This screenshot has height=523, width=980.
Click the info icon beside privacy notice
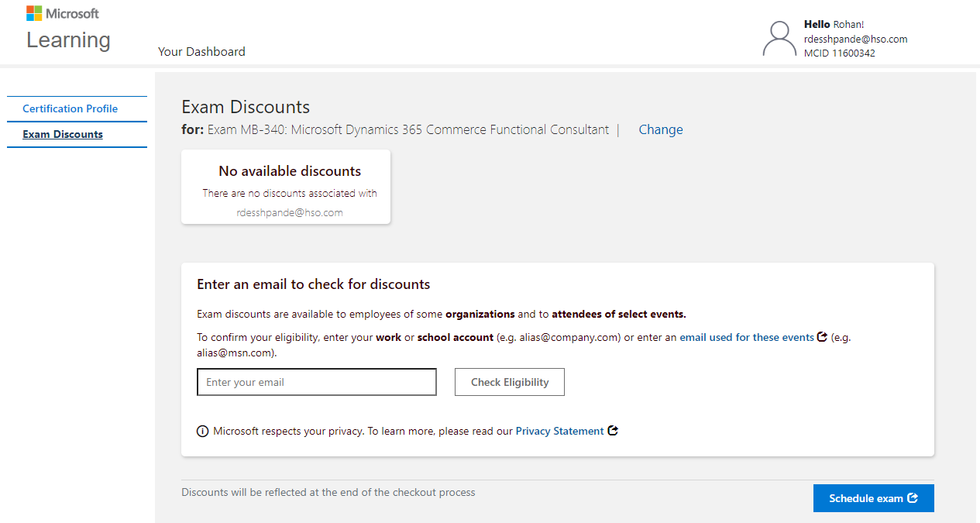pos(203,432)
